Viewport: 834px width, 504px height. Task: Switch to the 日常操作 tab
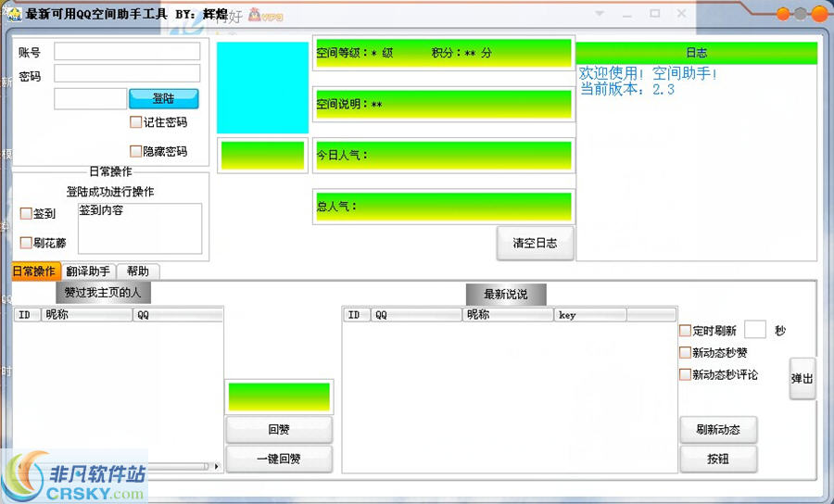[35, 271]
